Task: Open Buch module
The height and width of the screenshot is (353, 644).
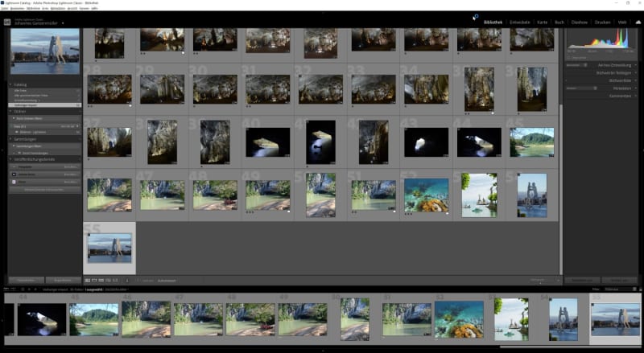Action: coord(559,23)
